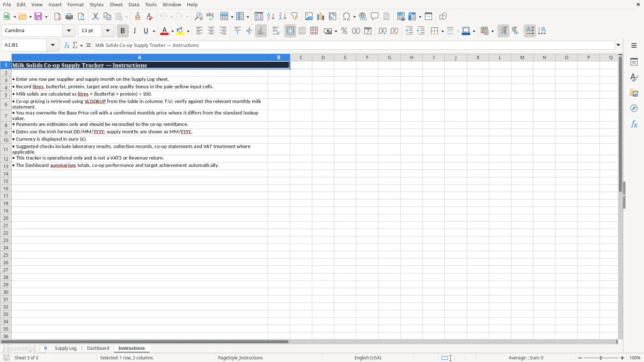This screenshot has height=362, width=644.
Task: Toggle Italic formatting
Action: [135, 31]
